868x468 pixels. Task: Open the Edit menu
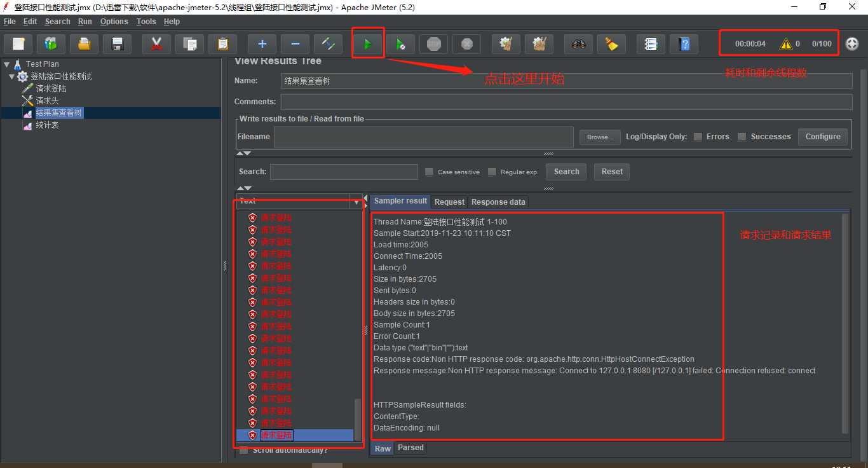pos(30,22)
